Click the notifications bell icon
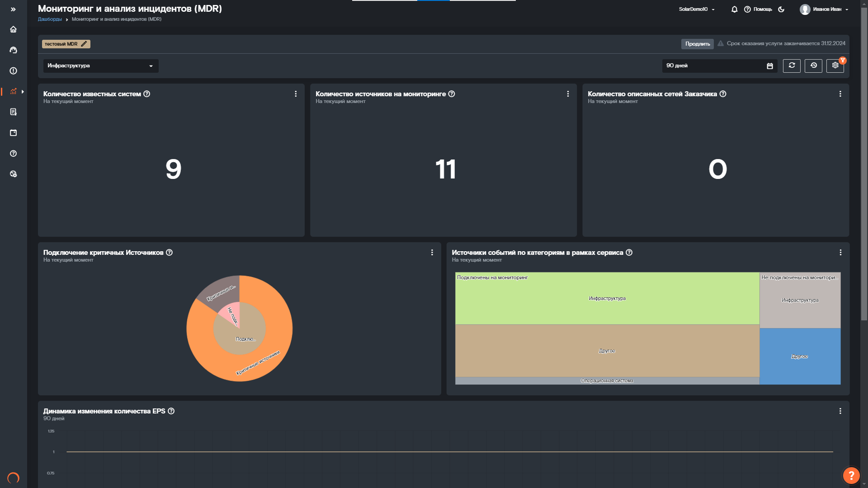The image size is (868, 488). 734,9
